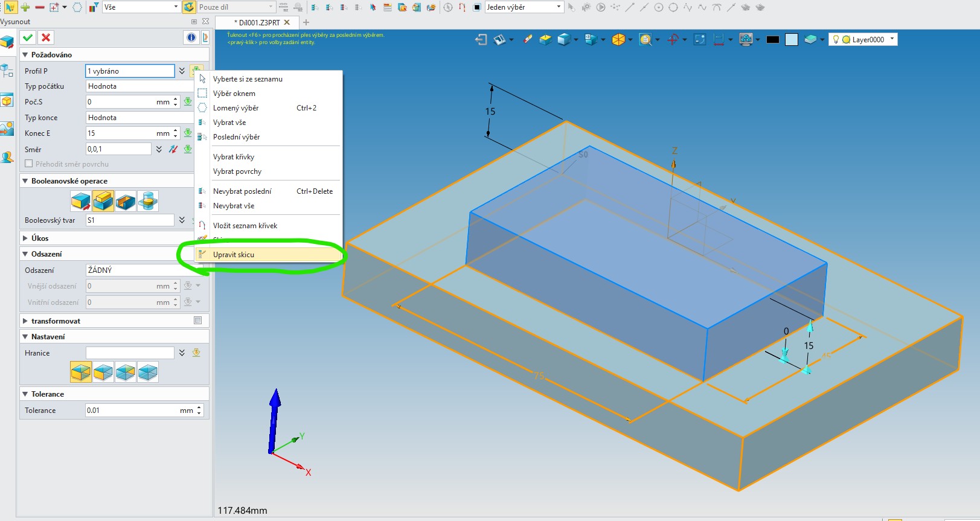Choose Upravit skicu from context menu

point(234,255)
